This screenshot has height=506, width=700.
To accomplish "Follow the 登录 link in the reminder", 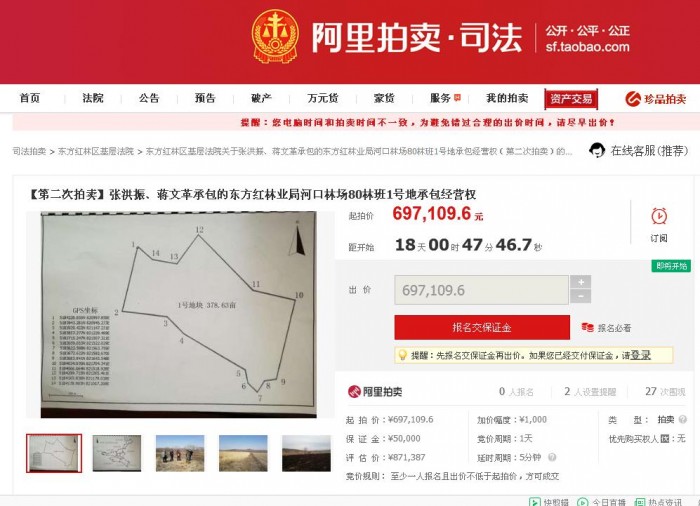I will (x=640, y=355).
